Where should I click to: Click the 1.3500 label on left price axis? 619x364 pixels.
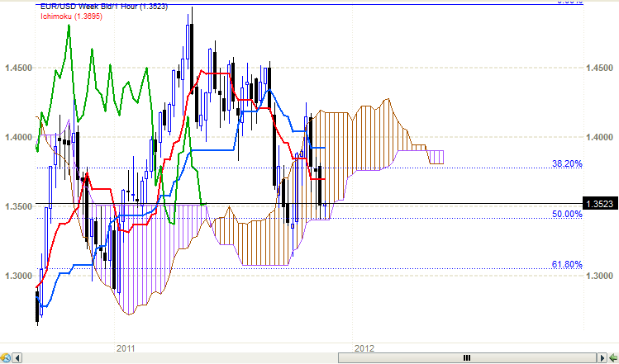[x=18, y=206]
